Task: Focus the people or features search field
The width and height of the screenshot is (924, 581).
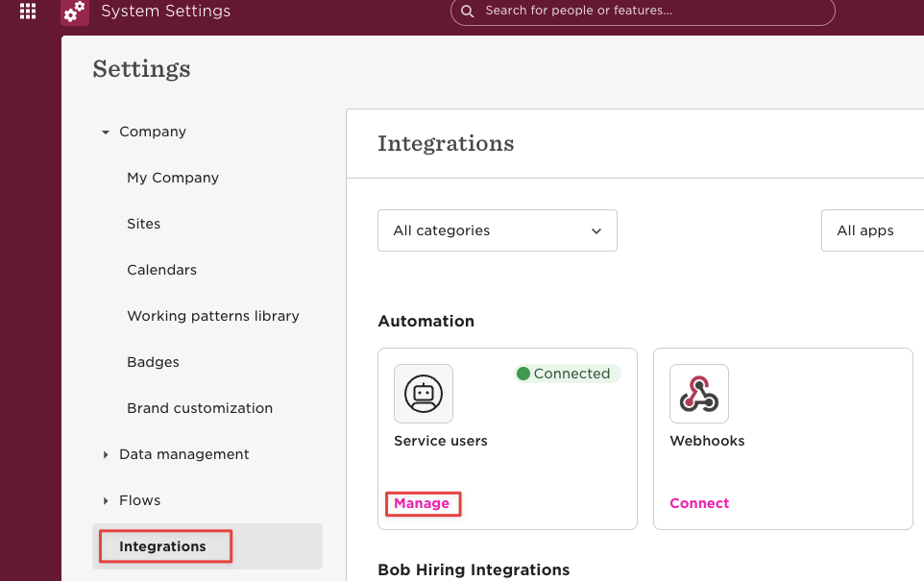Action: coord(643,12)
